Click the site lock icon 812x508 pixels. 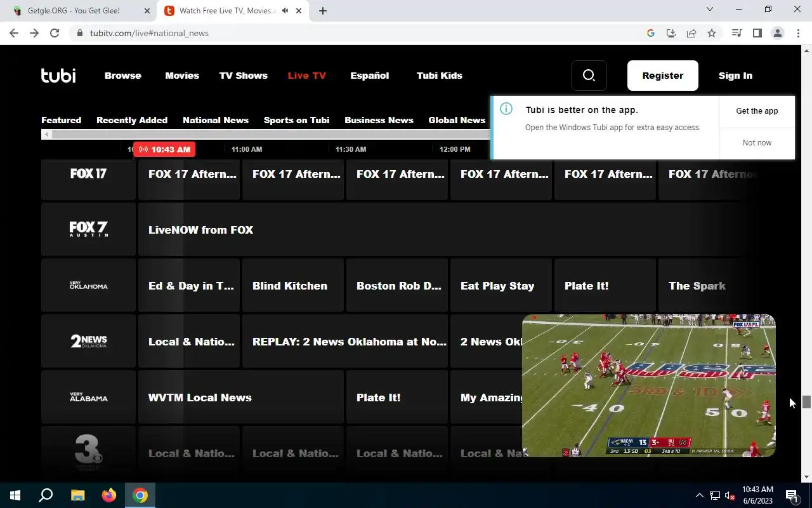click(80, 33)
